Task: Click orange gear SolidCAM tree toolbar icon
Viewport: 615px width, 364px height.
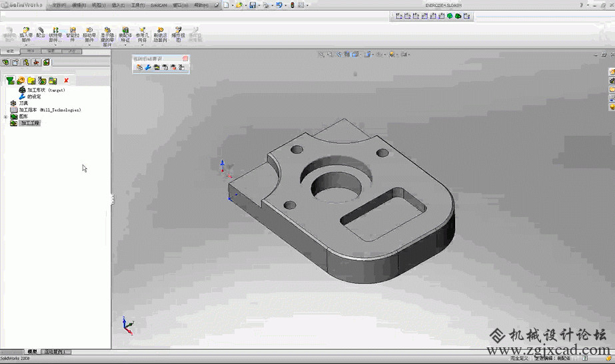Action: [x=21, y=81]
